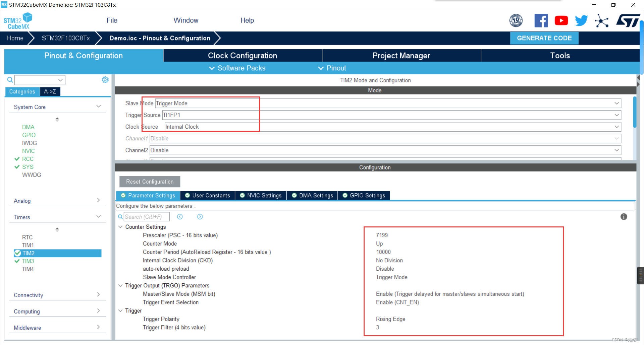Switch sidebar to Categories view
This screenshot has width=644, height=345.
pyautogui.click(x=22, y=91)
